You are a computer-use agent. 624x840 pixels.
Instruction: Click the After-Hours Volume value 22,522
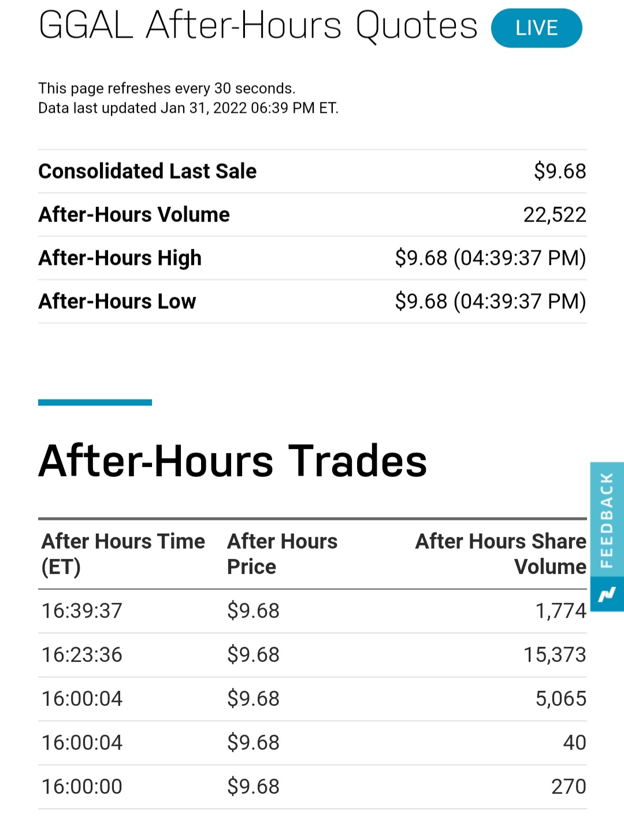(555, 214)
